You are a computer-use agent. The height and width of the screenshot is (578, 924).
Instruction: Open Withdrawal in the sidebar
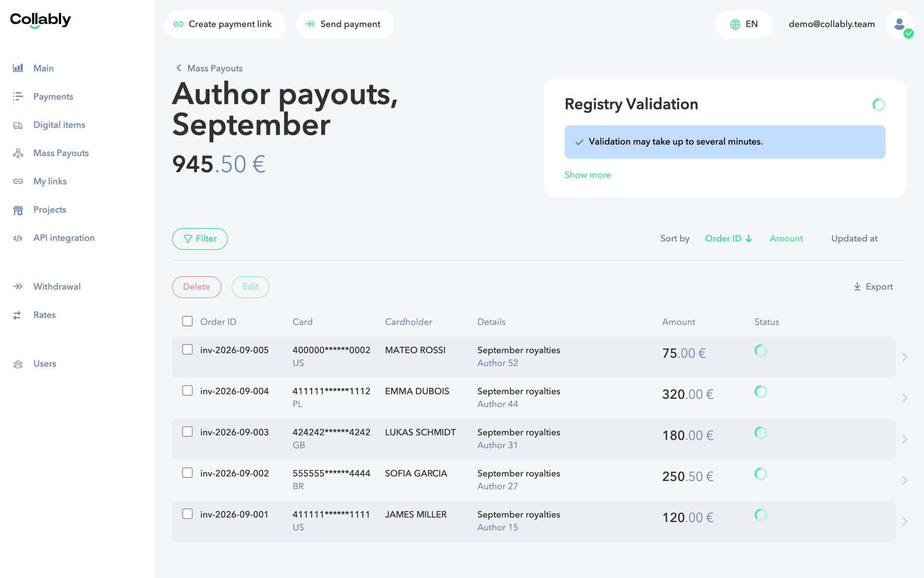tap(57, 287)
